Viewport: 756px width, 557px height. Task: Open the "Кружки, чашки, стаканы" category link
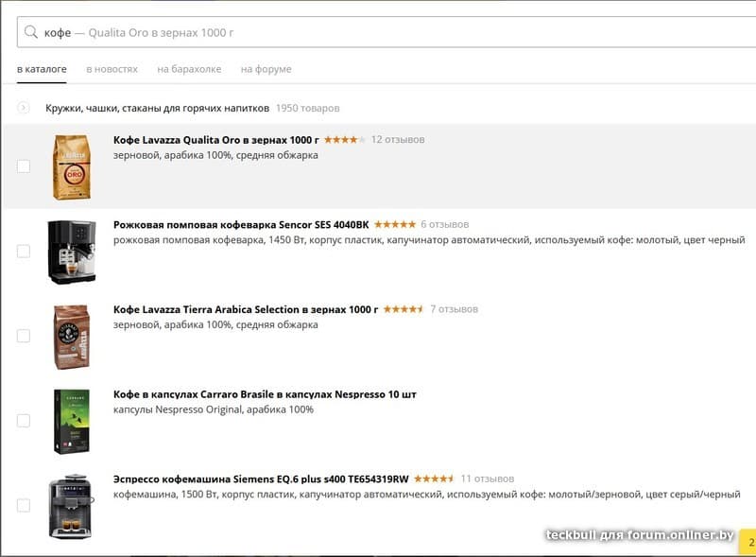[157, 108]
